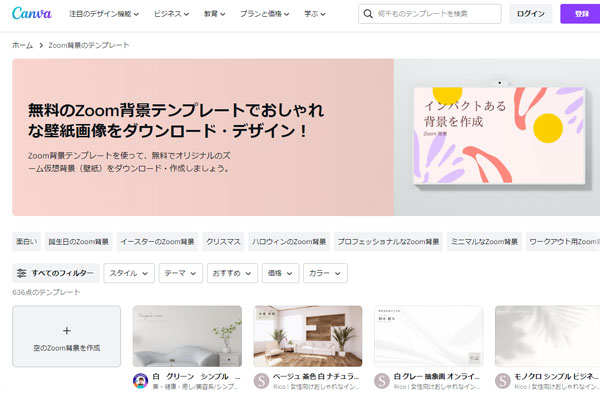Click the 白 グレー 抽象画 オンライ template title

[x=437, y=377]
